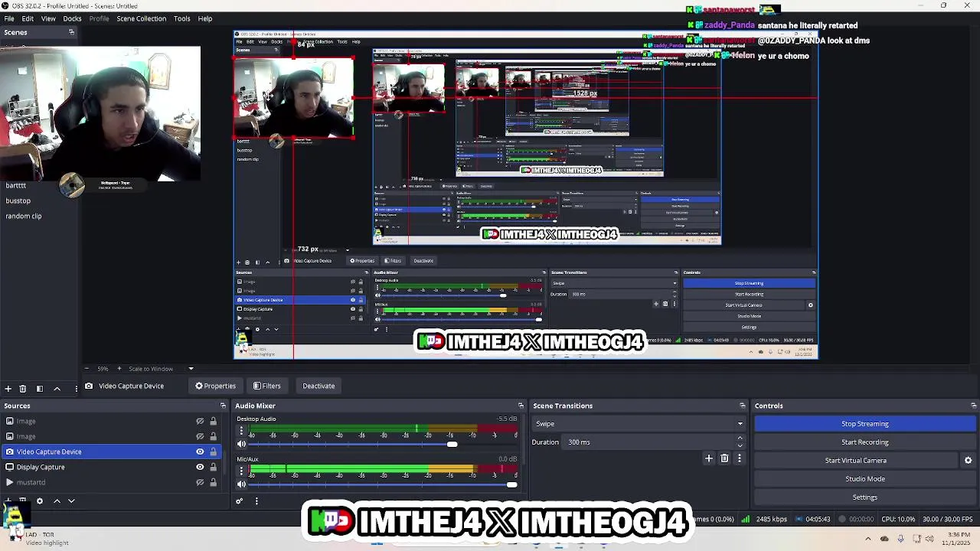This screenshot has height=551, width=980.
Task: Mute Desktop Audio speaker toggle
Action: [x=242, y=444]
